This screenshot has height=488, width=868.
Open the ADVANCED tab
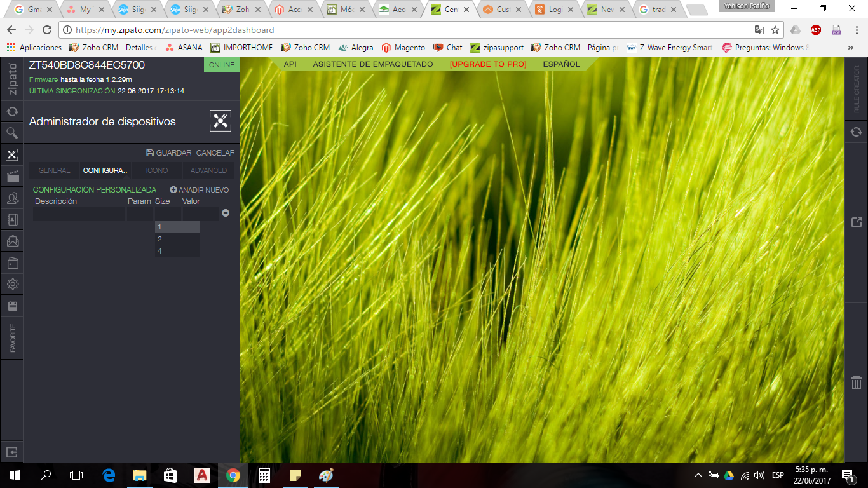coord(208,170)
